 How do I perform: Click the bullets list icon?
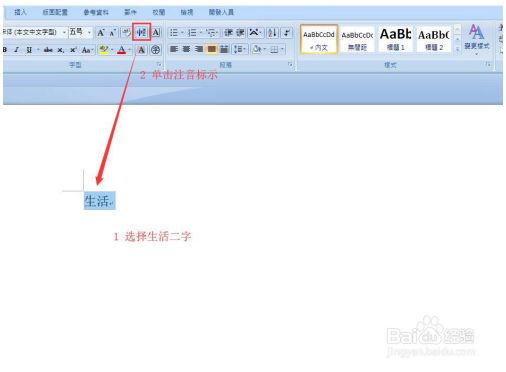(x=175, y=32)
